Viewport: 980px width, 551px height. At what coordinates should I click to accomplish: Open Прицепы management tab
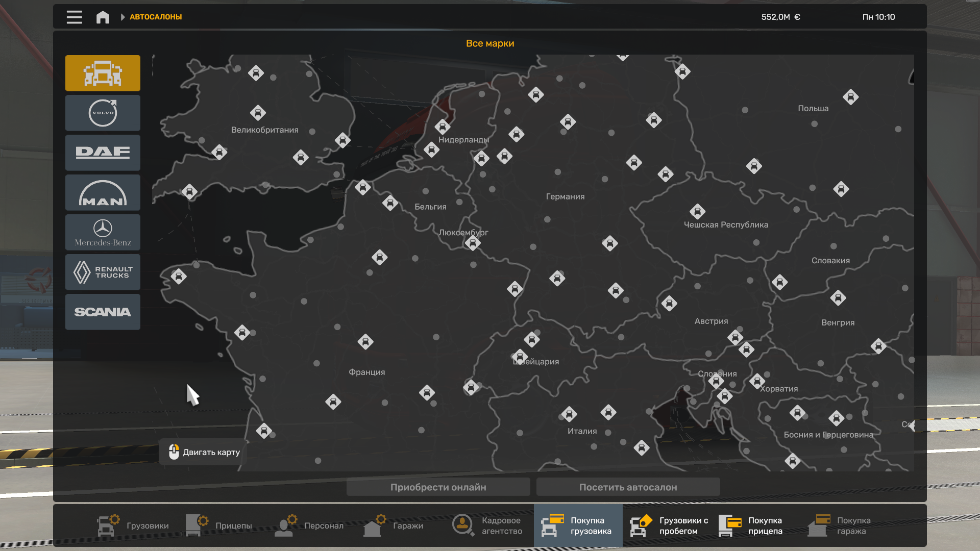pyautogui.click(x=219, y=525)
